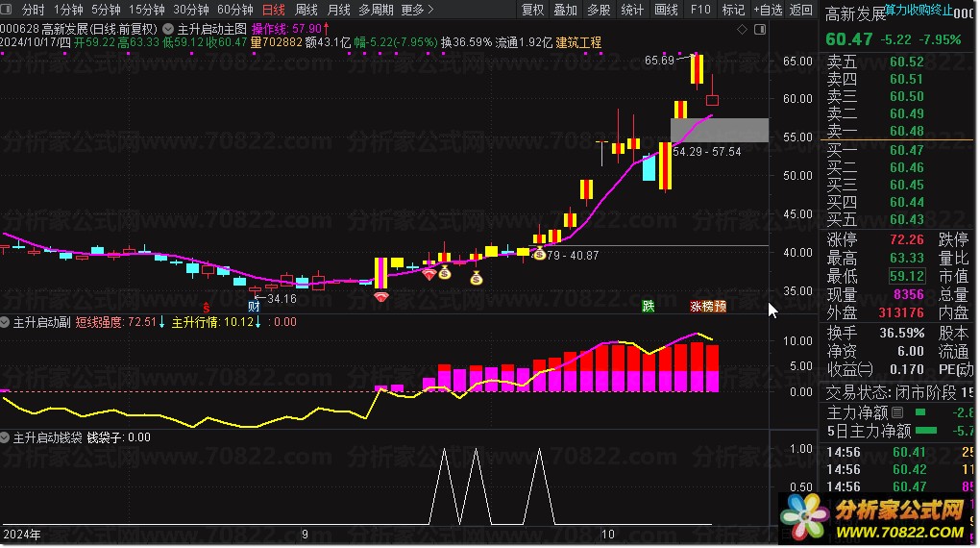Click the 交易状态 闭市阶段 status line

coord(899,393)
